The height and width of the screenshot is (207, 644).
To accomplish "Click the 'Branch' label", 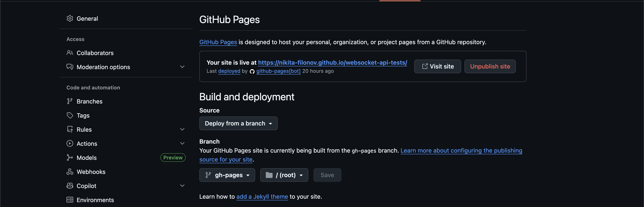I will click(209, 141).
